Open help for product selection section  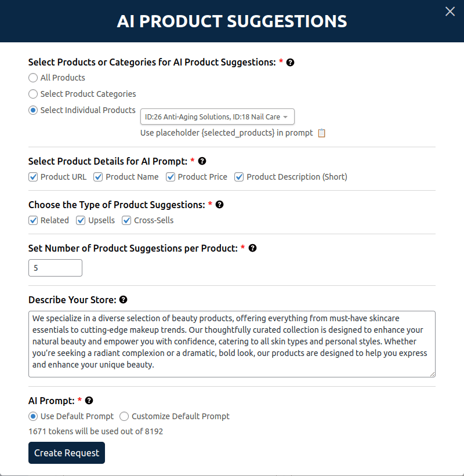coord(290,62)
